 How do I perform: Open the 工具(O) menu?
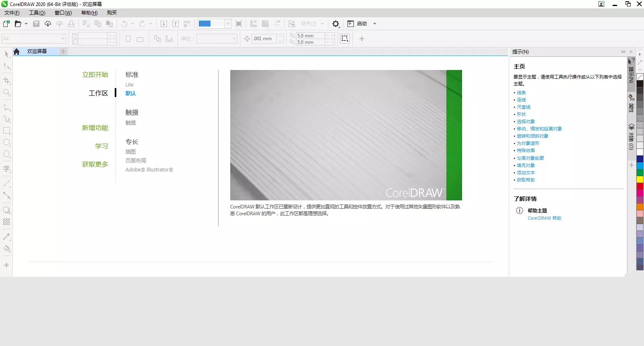pos(37,13)
